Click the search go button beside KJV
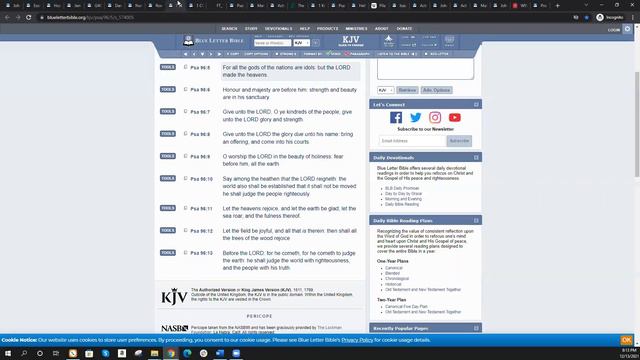The image size is (640, 360). [x=316, y=43]
